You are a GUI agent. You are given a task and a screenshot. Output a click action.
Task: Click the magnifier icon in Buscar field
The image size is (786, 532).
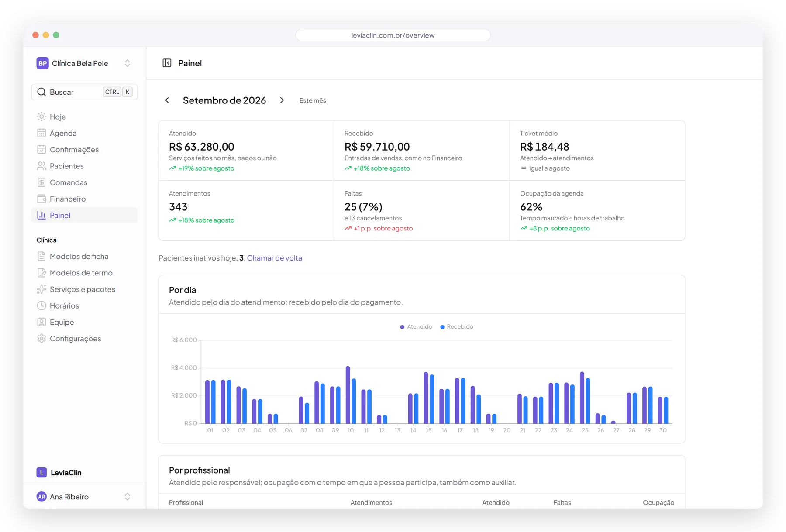click(41, 92)
